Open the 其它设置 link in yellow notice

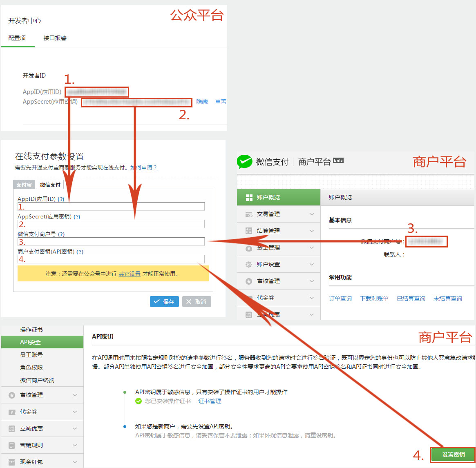[130, 274]
